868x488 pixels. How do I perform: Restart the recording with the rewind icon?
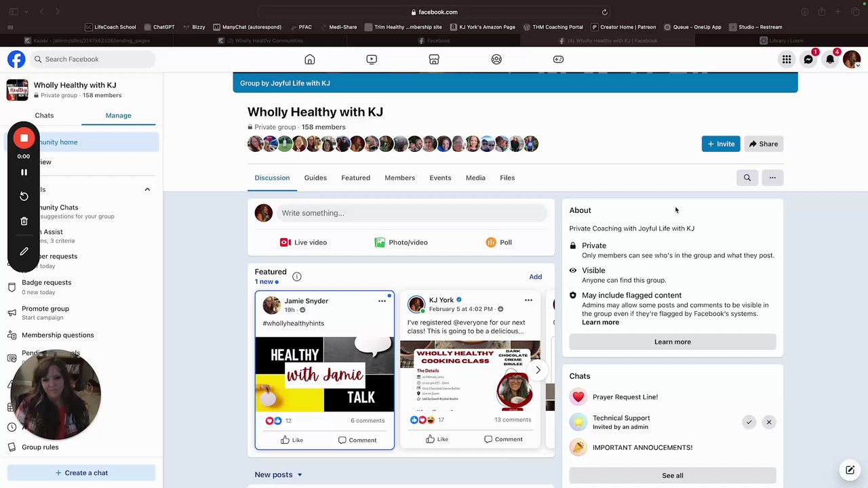(24, 196)
